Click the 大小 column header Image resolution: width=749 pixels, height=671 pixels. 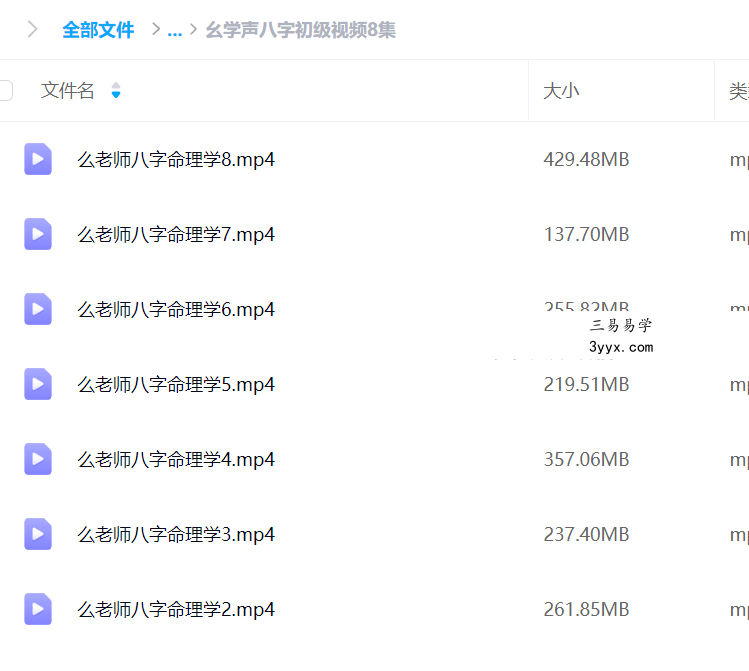561,90
